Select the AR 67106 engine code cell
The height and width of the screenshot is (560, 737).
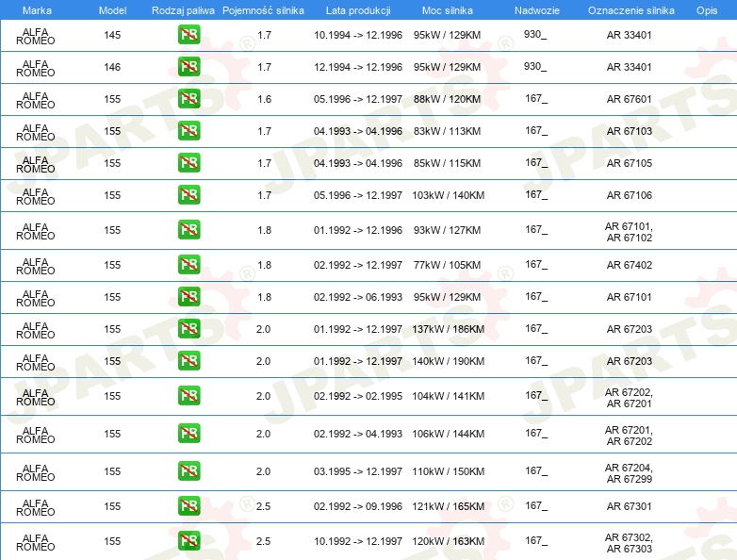coord(629,194)
